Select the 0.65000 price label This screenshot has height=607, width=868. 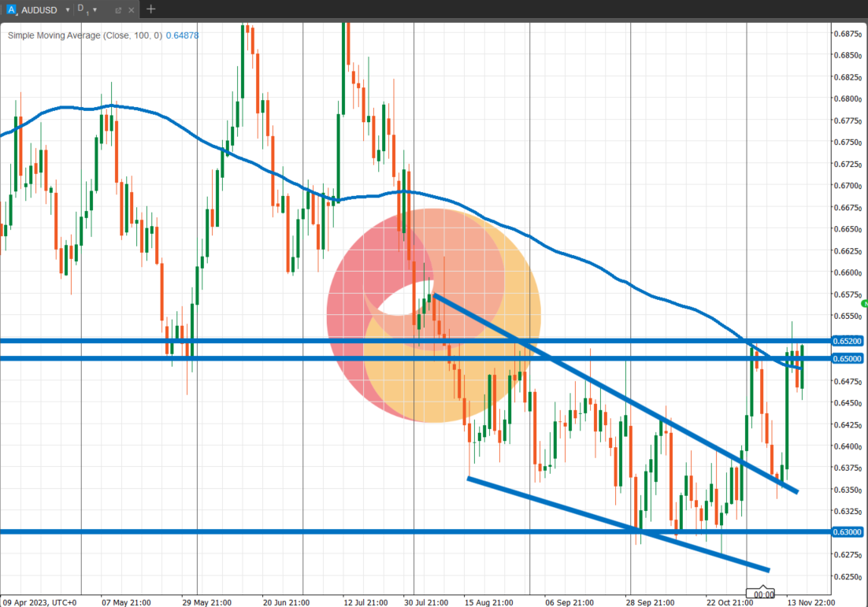[847, 358]
